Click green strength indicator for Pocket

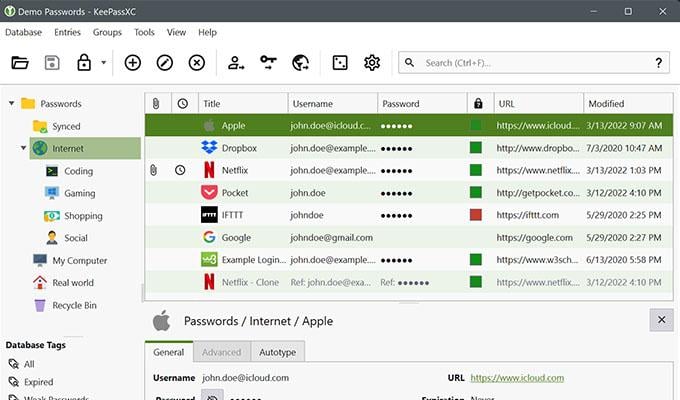point(476,192)
